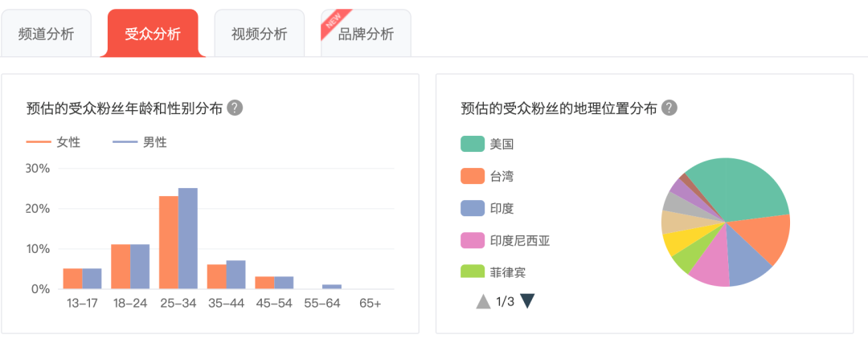Select the active 受众分析 tab

[153, 33]
